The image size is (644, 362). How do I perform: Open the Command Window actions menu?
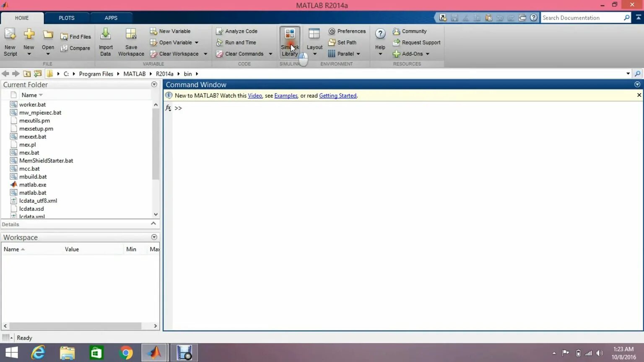pos(637,85)
